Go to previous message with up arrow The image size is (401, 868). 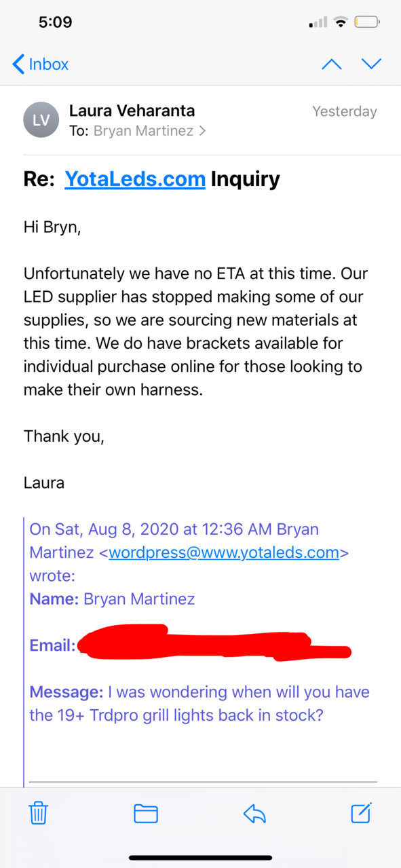331,64
